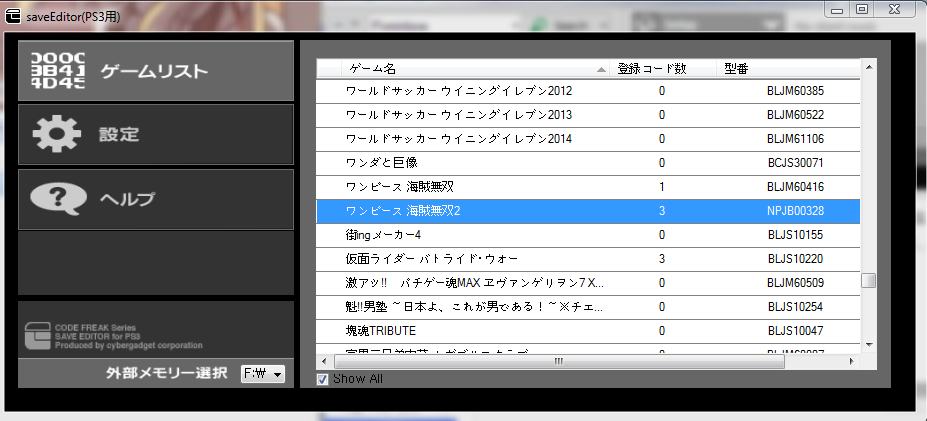Click vertical scrollbar down arrow
Viewport: 927px width, 421px height.
coord(868,345)
